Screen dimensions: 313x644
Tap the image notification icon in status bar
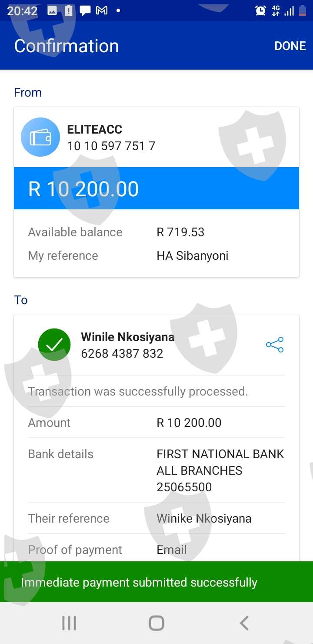pos(52,11)
